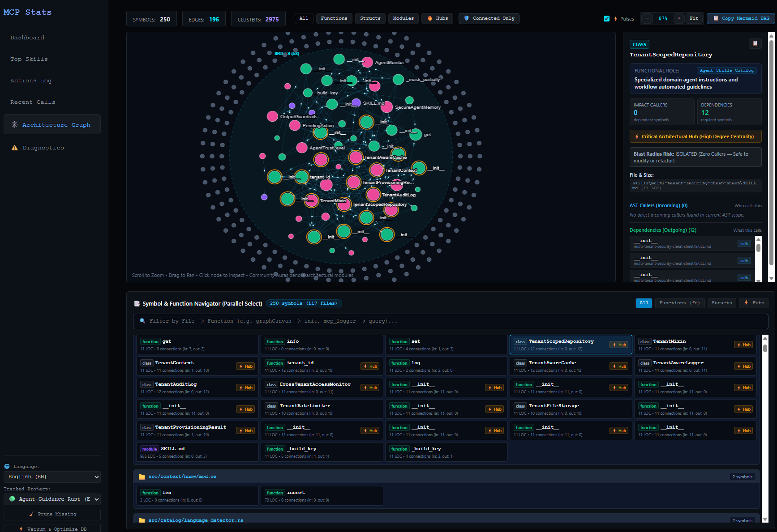
Task: Click the search magnifier icon in the filter bar
Action: (142, 321)
